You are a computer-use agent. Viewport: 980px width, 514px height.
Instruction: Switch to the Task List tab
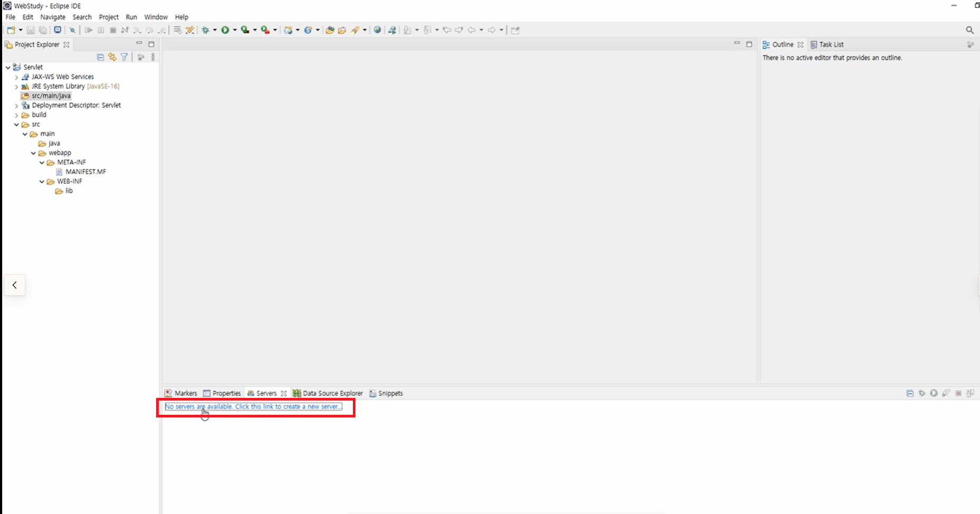[827, 45]
